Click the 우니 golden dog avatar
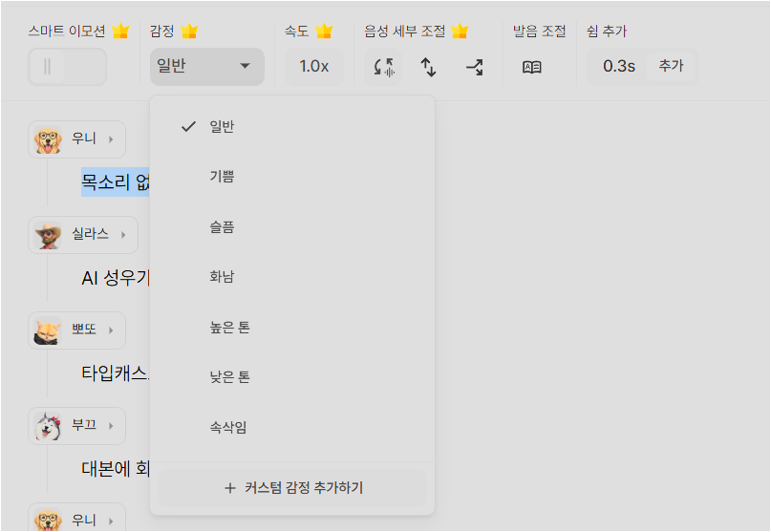 [48, 139]
